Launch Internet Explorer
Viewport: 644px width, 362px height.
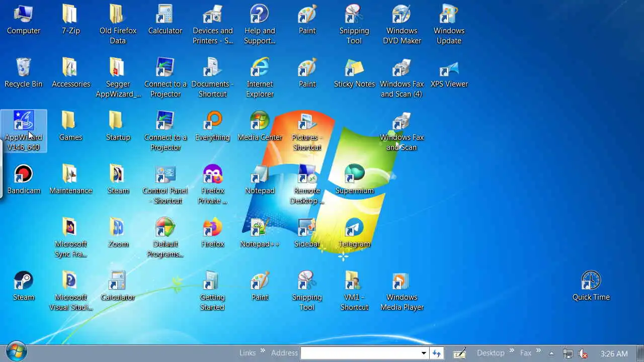pos(260,78)
